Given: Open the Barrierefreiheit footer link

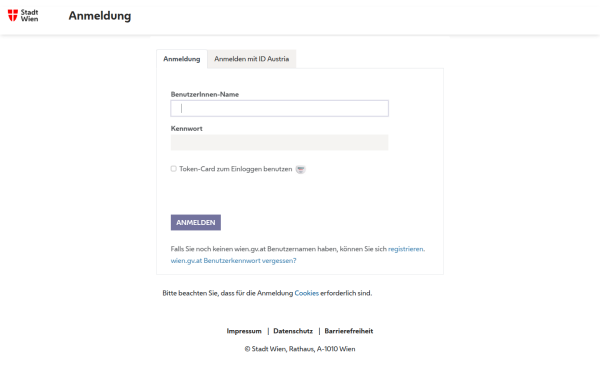Looking at the screenshot, I should click(349, 331).
